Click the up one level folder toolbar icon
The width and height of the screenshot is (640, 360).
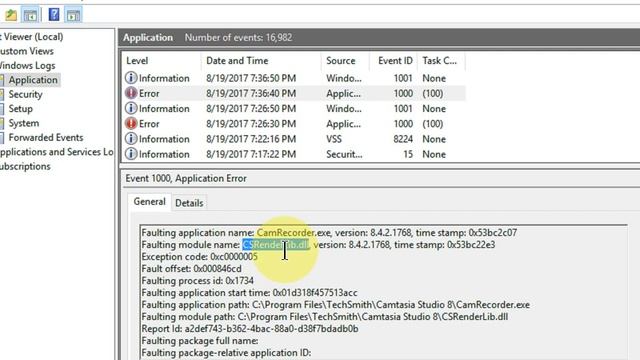[x=11, y=15]
